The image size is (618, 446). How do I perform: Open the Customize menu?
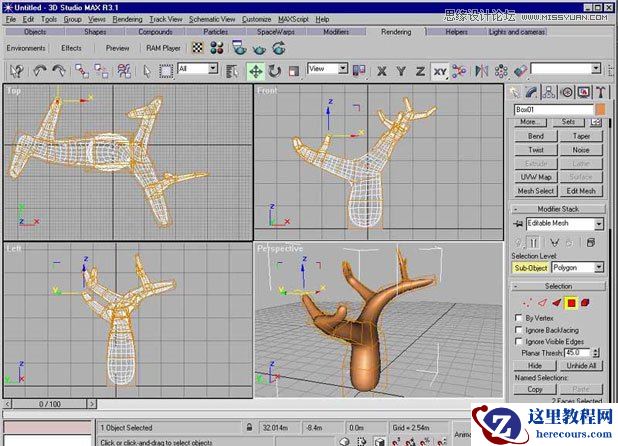257,19
